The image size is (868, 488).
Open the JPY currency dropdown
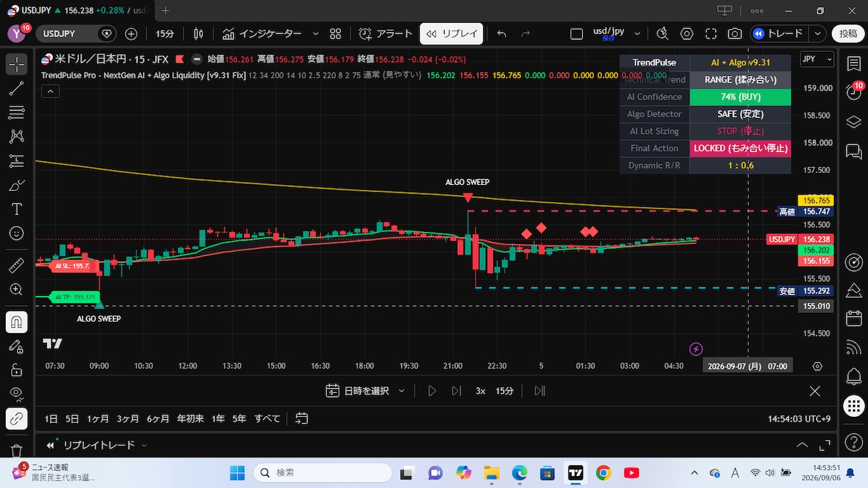[817, 60]
